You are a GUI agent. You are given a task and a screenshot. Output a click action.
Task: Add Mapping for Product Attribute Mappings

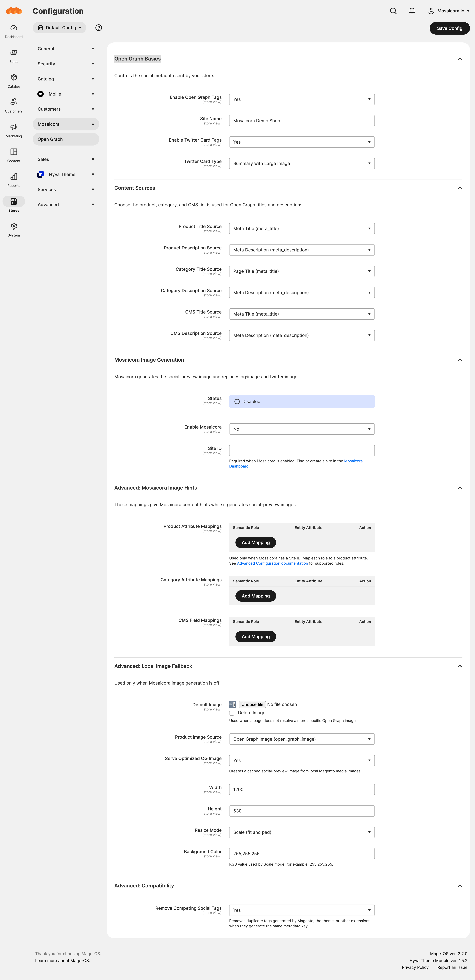[x=256, y=542]
